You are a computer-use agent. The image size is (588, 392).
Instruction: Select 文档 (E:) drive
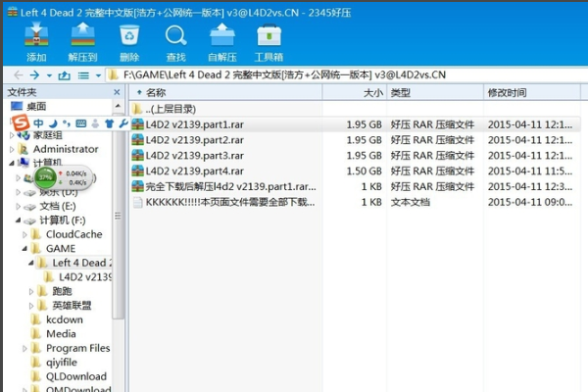[58, 207]
